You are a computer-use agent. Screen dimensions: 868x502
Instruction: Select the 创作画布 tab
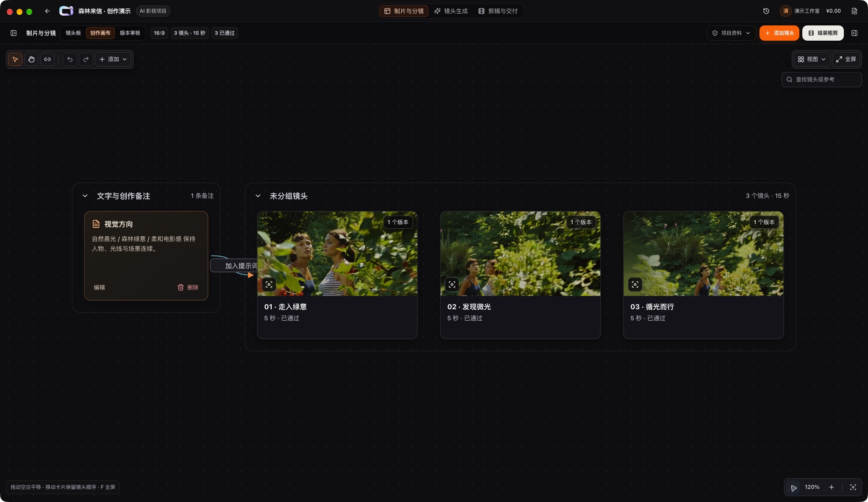[100, 33]
